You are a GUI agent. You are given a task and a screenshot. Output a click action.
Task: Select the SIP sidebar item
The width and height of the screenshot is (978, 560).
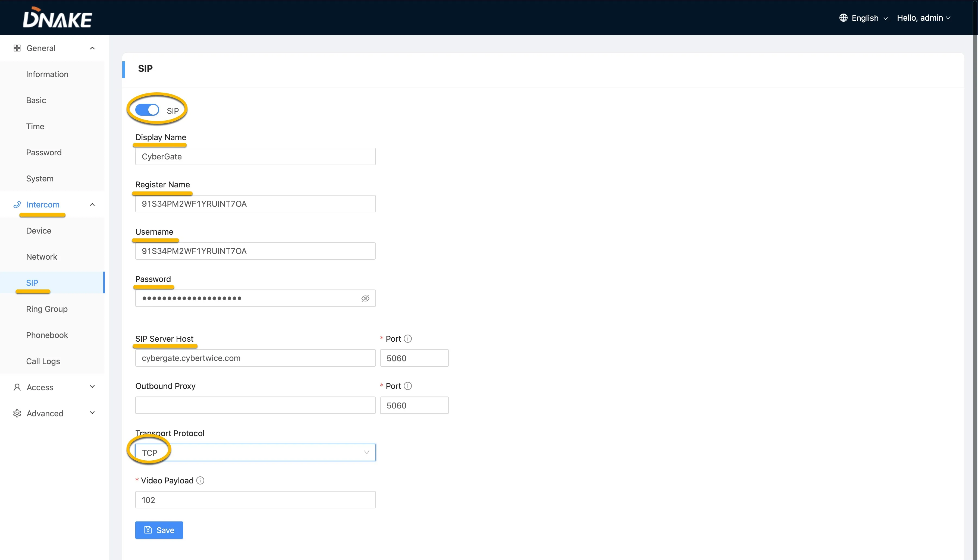point(52,283)
